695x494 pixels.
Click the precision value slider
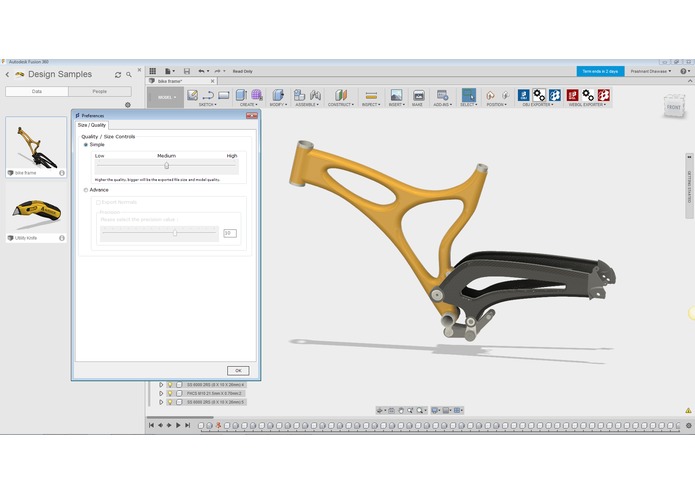(x=160, y=233)
